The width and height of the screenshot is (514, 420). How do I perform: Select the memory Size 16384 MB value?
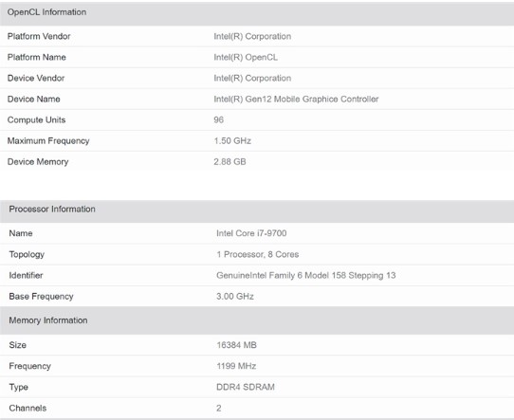(237, 345)
